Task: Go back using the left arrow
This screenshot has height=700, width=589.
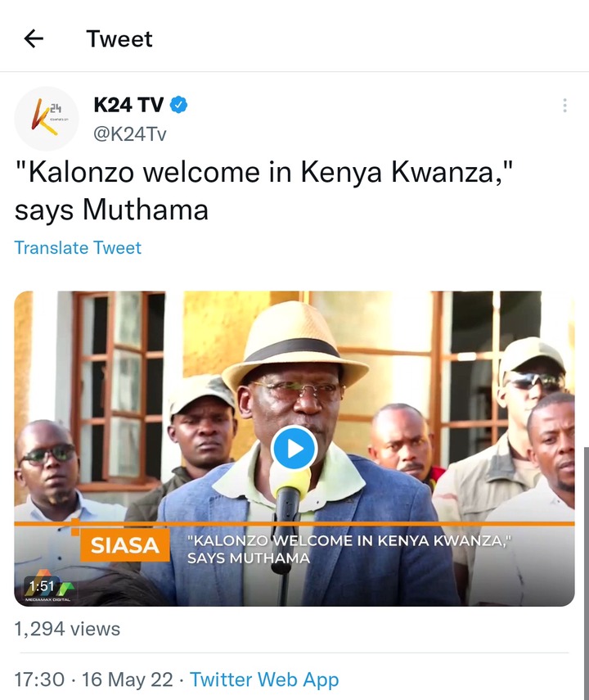Action: point(34,38)
